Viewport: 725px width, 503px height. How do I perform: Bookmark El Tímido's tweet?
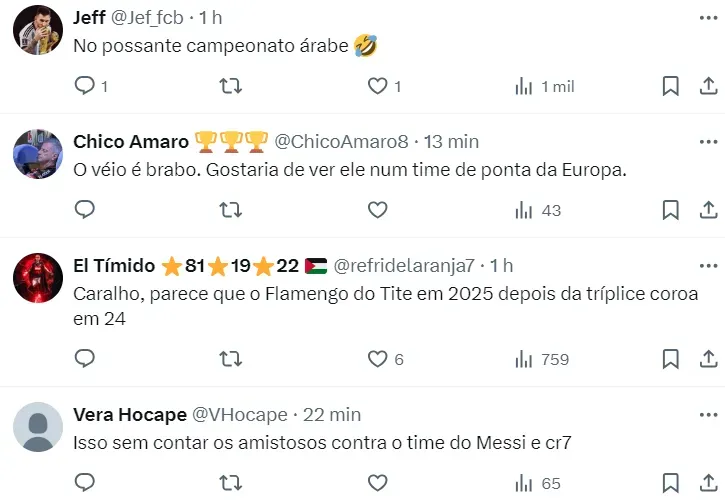[671, 359]
